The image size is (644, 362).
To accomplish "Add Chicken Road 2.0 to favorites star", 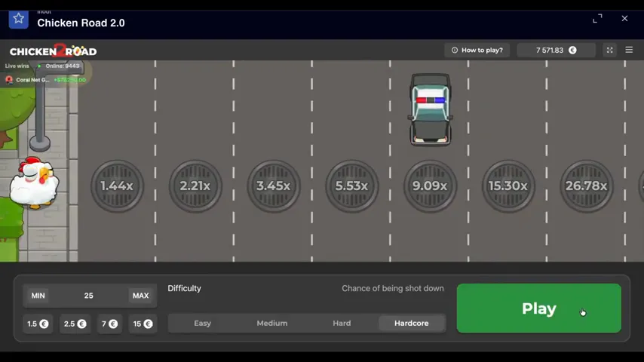I will [x=19, y=19].
